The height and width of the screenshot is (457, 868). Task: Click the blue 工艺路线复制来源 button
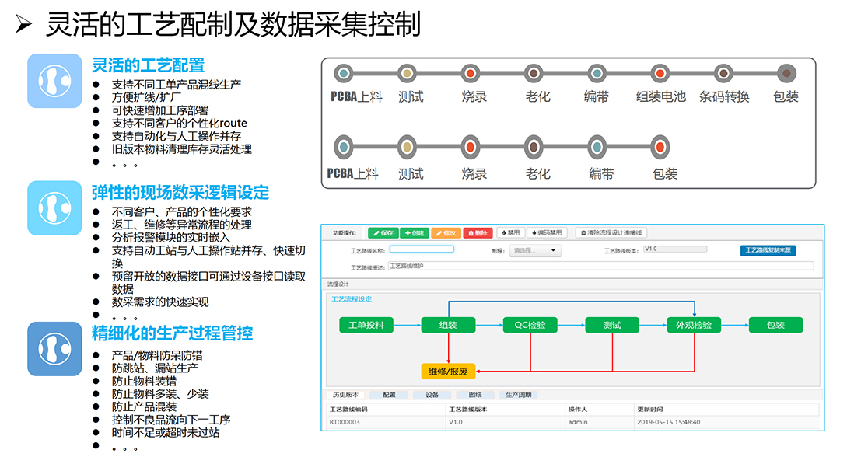[768, 250]
